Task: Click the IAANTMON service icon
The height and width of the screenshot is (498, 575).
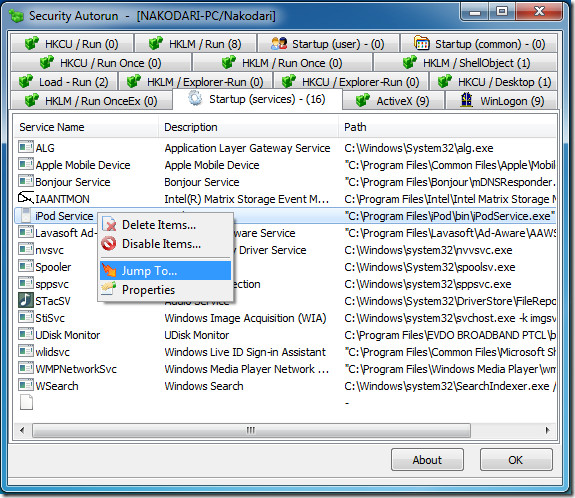Action: pos(26,198)
